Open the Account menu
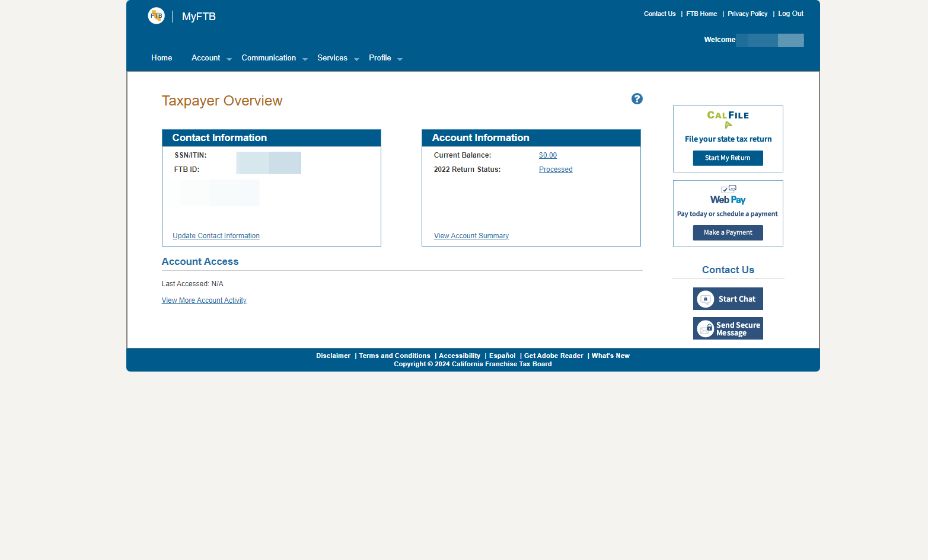The width and height of the screenshot is (928, 560). 206,58
